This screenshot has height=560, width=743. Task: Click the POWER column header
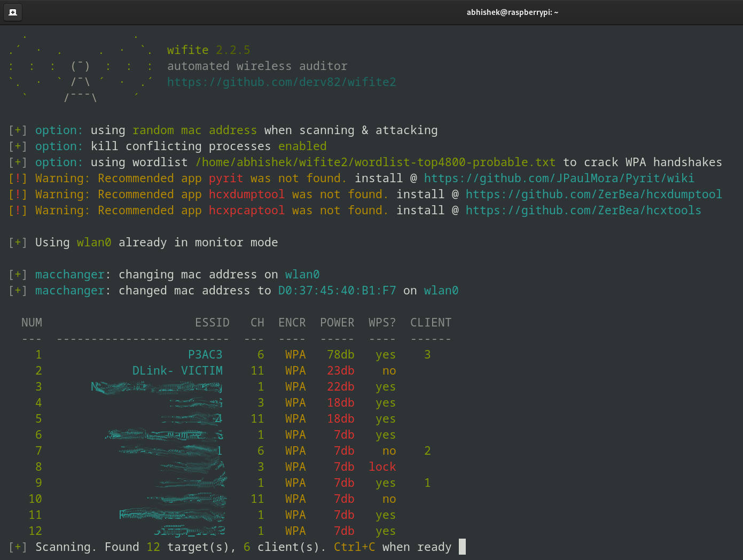point(337,322)
